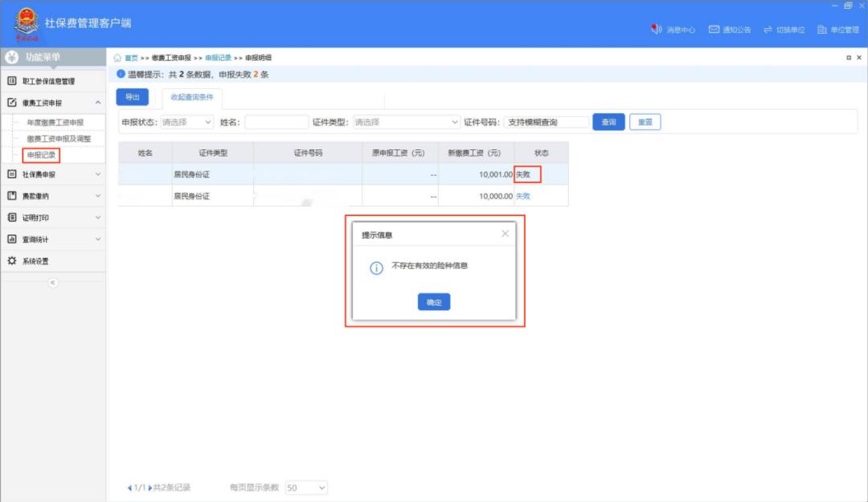This screenshot has height=502, width=868.
Task: Select 年度缴费工资申报 in the sidebar
Action: coord(55,123)
